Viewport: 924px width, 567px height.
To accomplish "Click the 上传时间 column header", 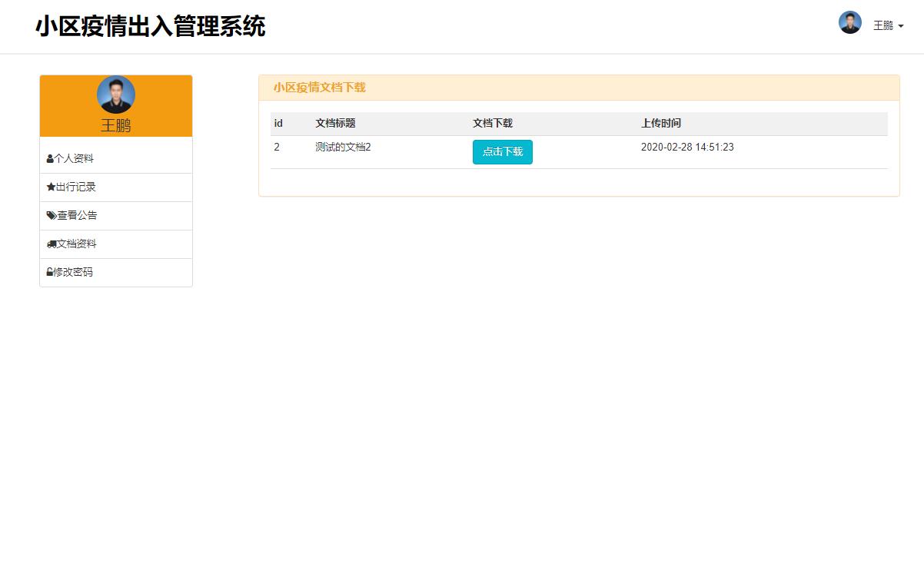I will tap(662, 123).
